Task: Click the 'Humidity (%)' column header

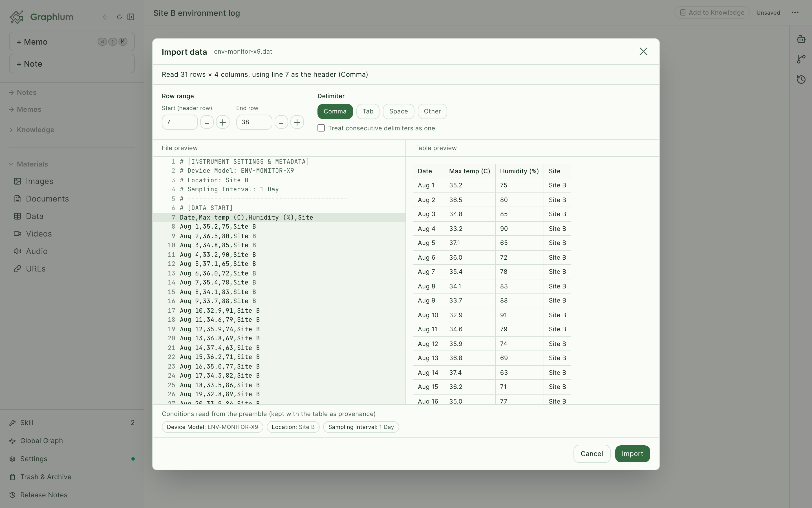Action: pos(519,171)
